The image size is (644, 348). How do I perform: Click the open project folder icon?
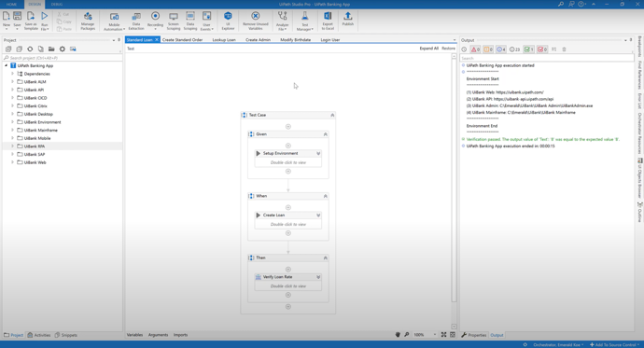(51, 49)
